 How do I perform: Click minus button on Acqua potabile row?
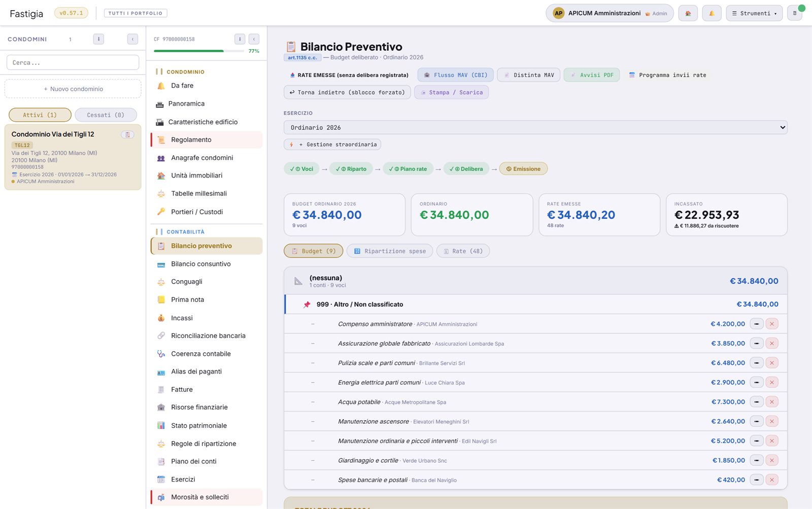point(756,402)
